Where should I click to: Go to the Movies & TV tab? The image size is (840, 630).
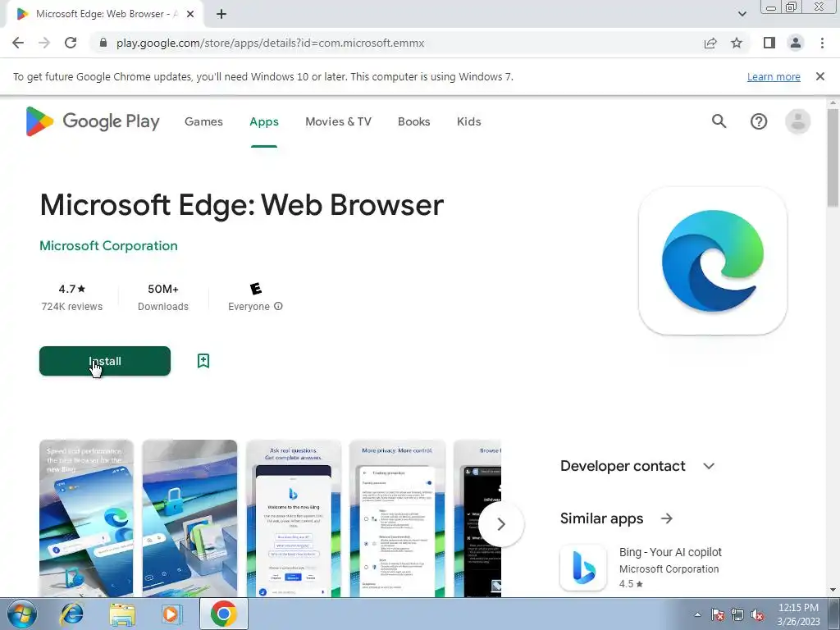[338, 121]
